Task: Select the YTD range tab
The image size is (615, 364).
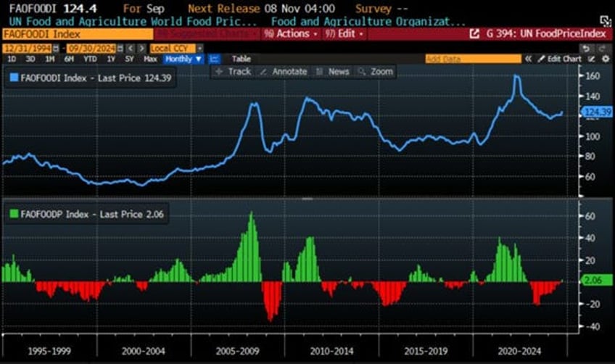Action: coord(90,59)
